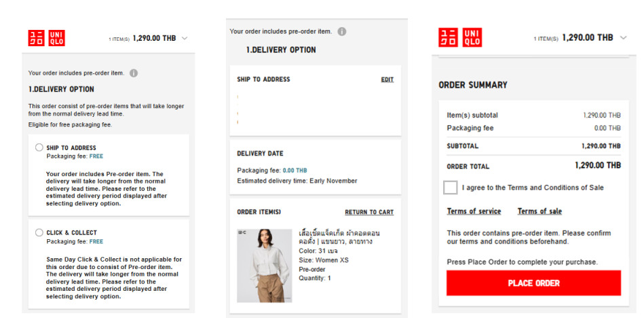Click the Thai product name text
This screenshot has height=318, width=644.
[x=335, y=236]
